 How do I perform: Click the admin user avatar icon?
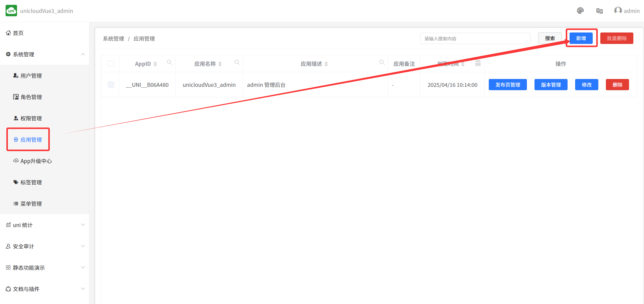click(618, 11)
